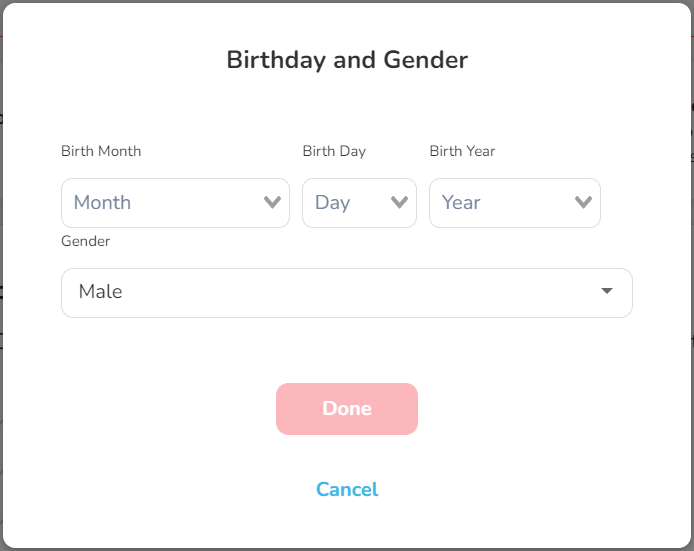
Task: Click the "Day" placeholder text
Action: tap(332, 202)
